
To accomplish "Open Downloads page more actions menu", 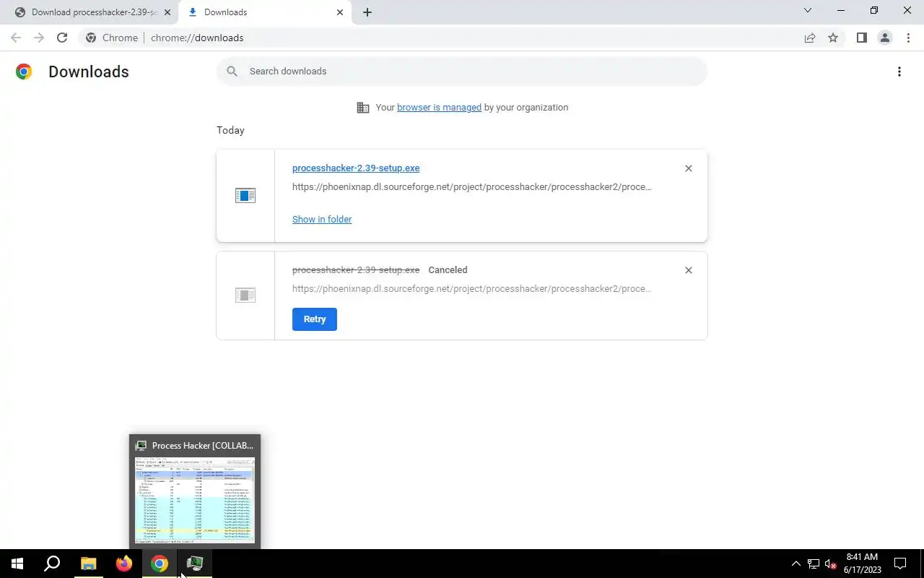I will pos(899,72).
